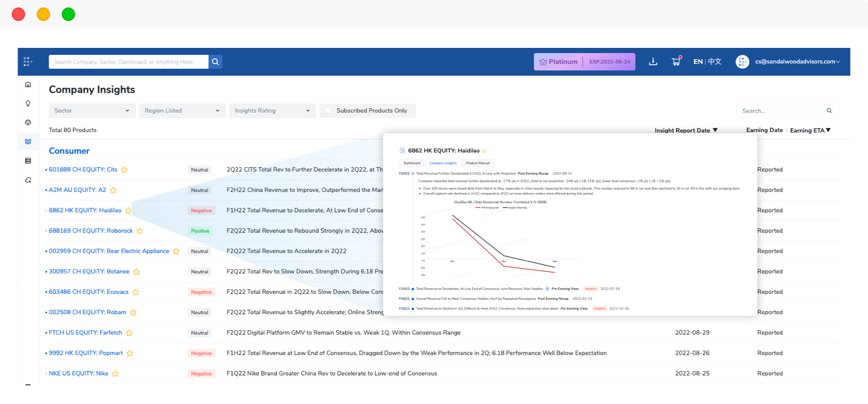Viewport: 868px width, 404px height.
Task: Open the dashboard gauge sidebar icon
Action: [x=28, y=122]
